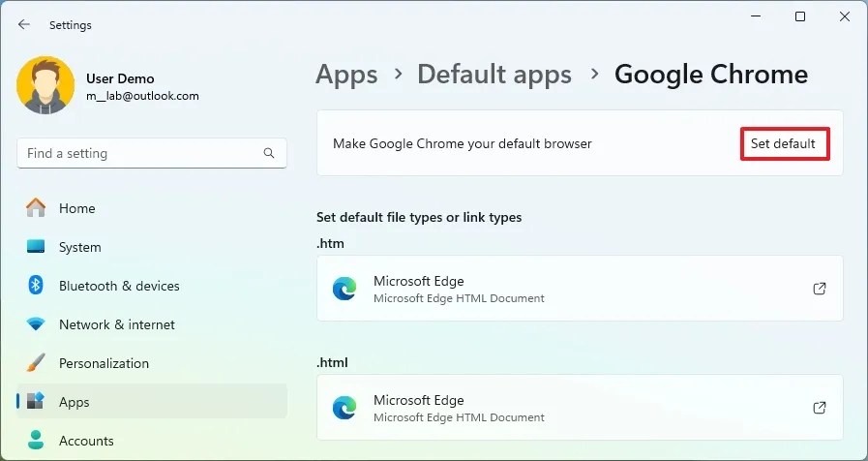Open the System settings page
This screenshot has width=868, height=461.
(x=152, y=247)
